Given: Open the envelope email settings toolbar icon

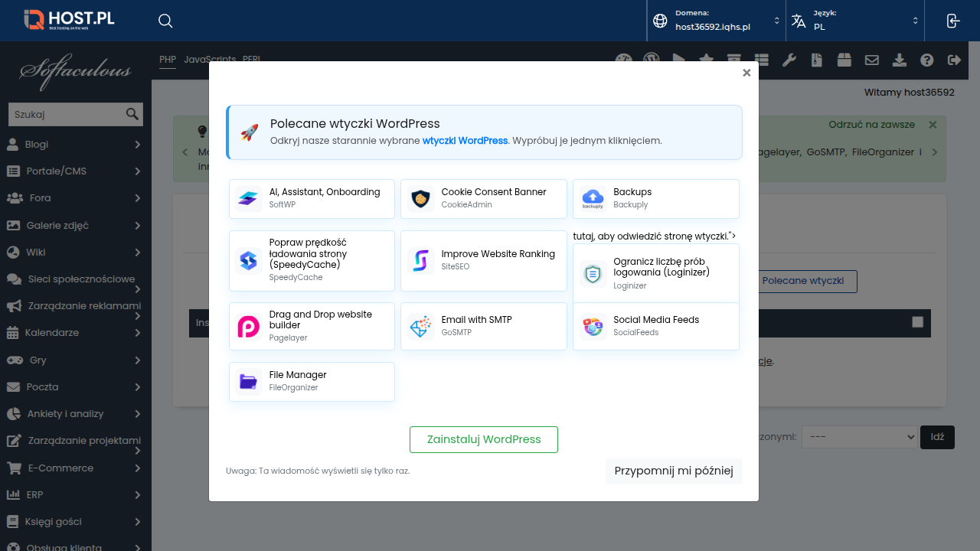Looking at the screenshot, I should [x=871, y=60].
